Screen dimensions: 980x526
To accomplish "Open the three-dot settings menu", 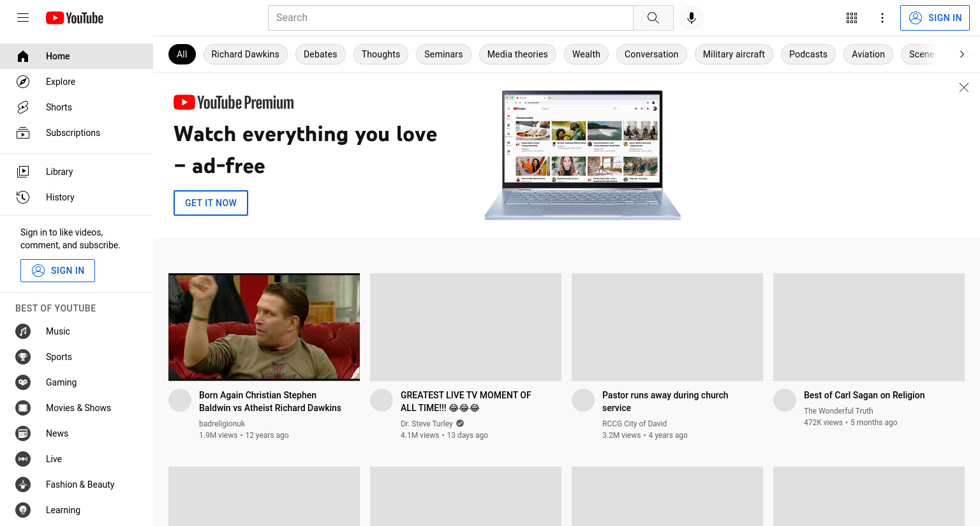I will coord(882,18).
